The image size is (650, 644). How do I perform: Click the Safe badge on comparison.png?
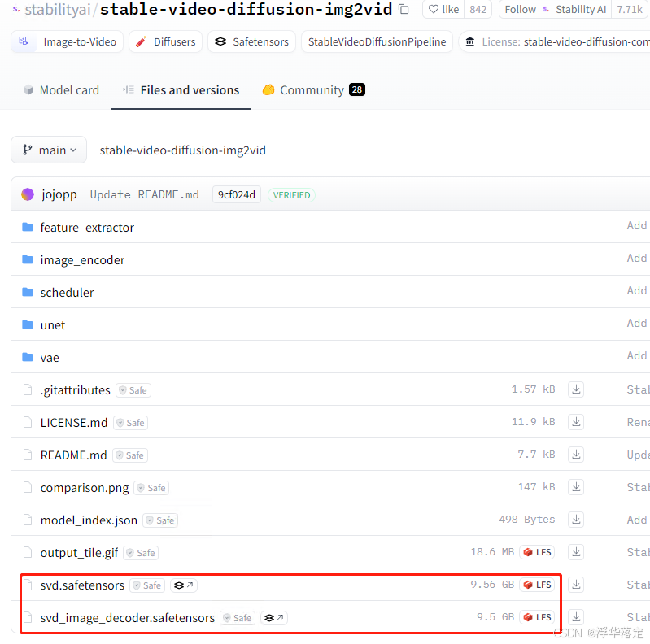pos(152,488)
